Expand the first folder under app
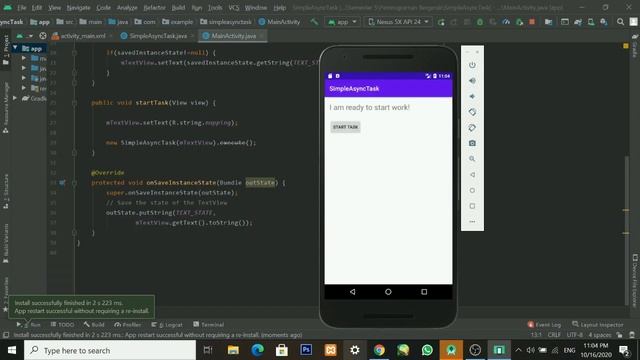Screen dimensions: 640x360 pyautogui.click(x=24, y=58)
